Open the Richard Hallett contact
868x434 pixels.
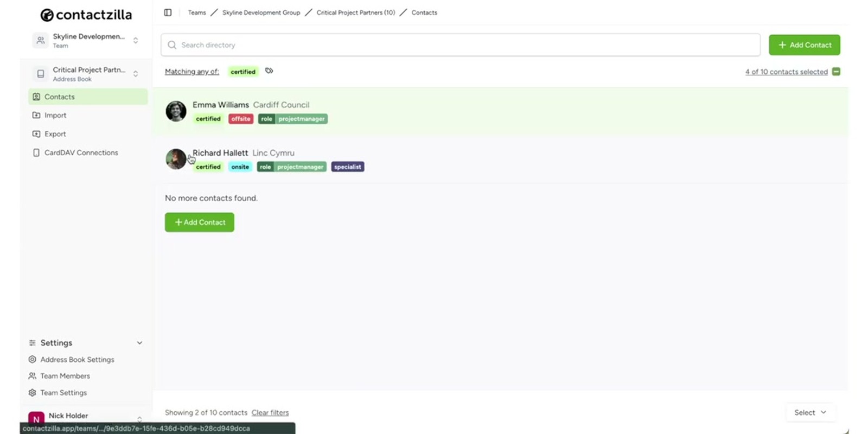pyautogui.click(x=220, y=153)
